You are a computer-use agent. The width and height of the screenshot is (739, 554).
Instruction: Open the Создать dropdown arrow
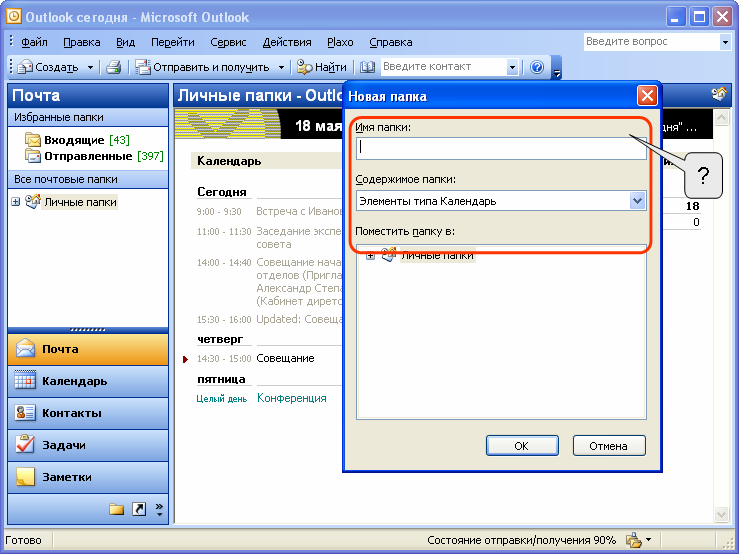[90, 67]
